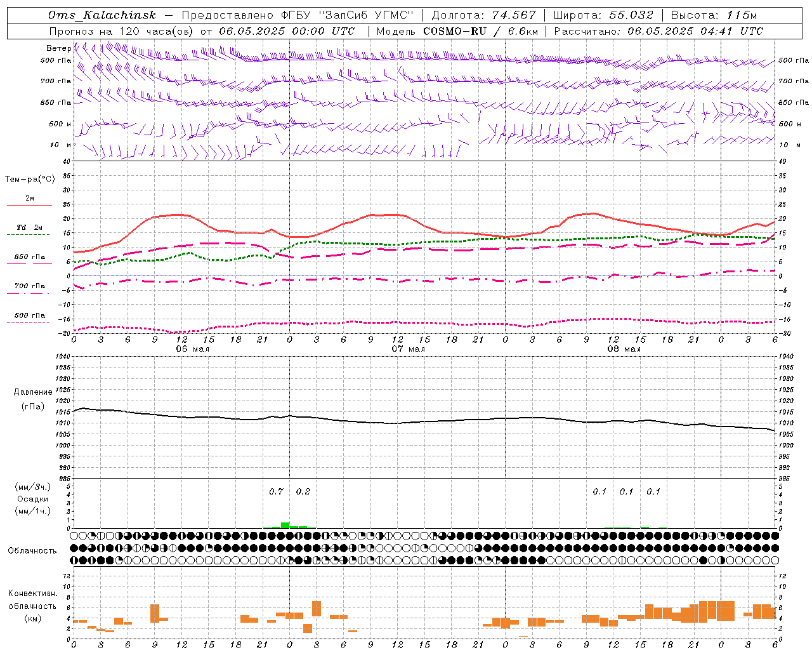812x650 pixels.
Task: Click the Облачность panel label
Action: coord(32,550)
